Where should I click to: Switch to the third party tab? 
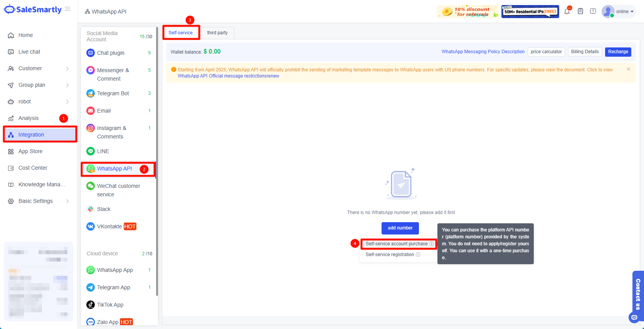217,33
